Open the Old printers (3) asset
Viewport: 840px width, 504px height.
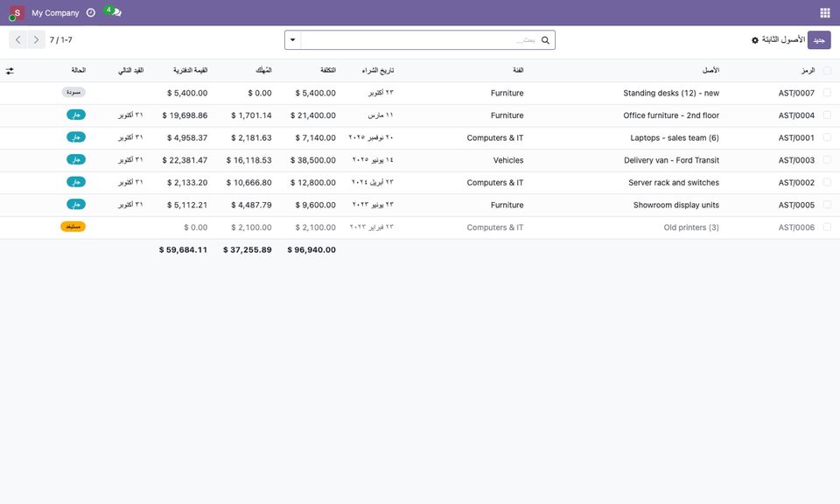[691, 227]
